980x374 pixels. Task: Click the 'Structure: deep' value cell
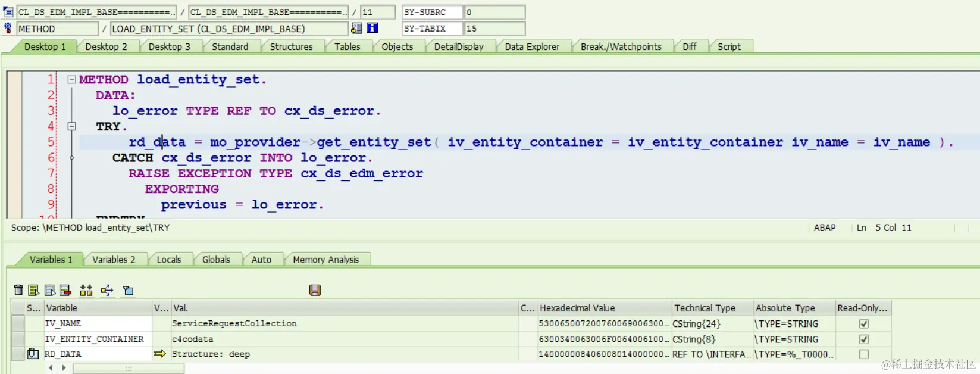click(345, 354)
